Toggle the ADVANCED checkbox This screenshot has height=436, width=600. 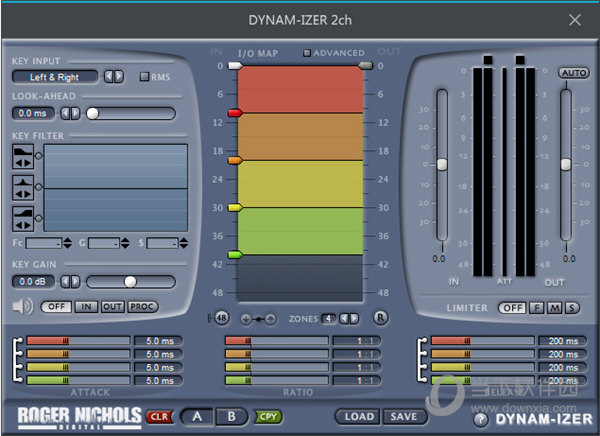(x=307, y=53)
